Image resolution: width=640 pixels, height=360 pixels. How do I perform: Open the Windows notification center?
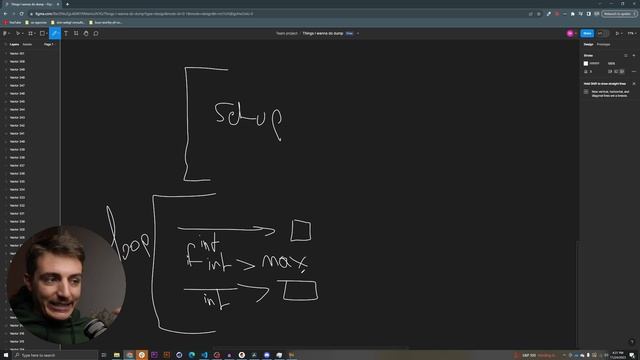(632, 355)
